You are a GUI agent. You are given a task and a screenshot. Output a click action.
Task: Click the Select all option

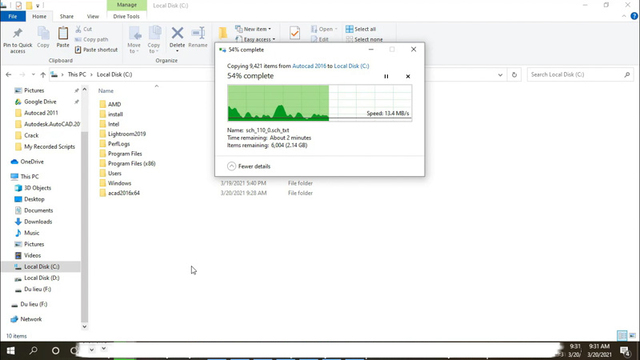coord(361,29)
